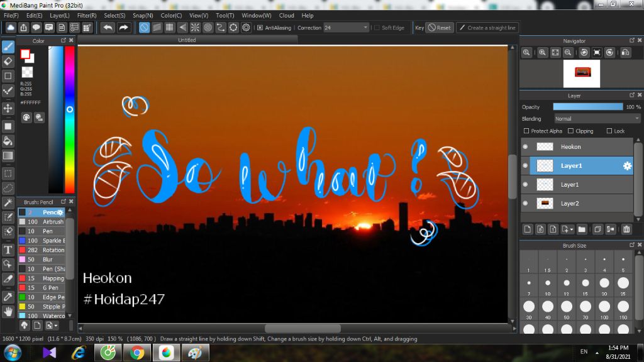
Task: Toggle AntiAliasing checkbox
Action: (x=260, y=28)
